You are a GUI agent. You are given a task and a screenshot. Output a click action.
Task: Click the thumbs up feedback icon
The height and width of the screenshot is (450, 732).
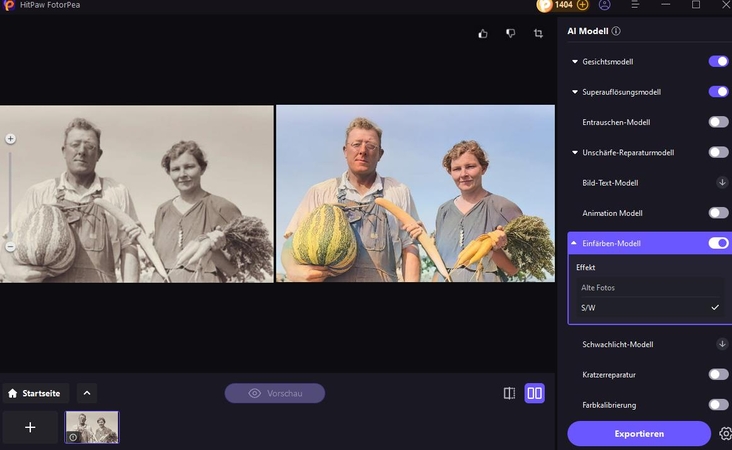click(483, 34)
